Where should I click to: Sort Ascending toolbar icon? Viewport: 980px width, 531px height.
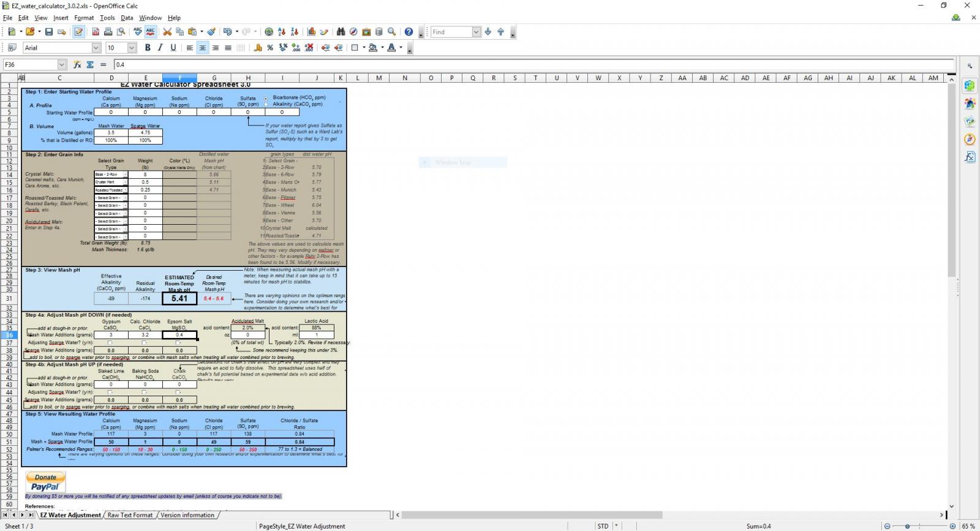(282, 32)
